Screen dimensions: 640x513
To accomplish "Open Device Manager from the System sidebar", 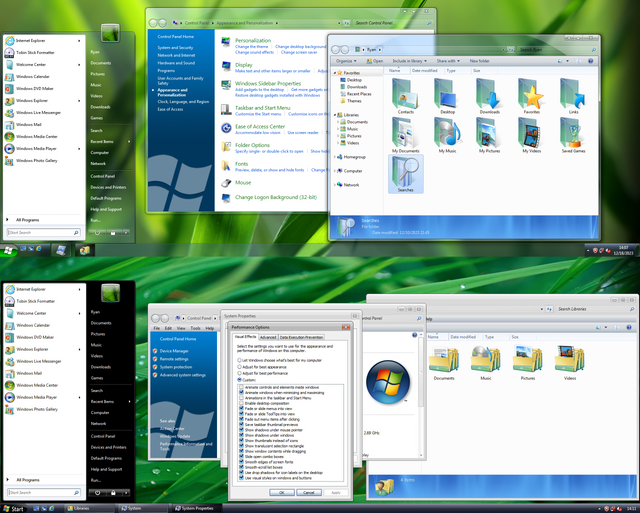I will pos(174,351).
